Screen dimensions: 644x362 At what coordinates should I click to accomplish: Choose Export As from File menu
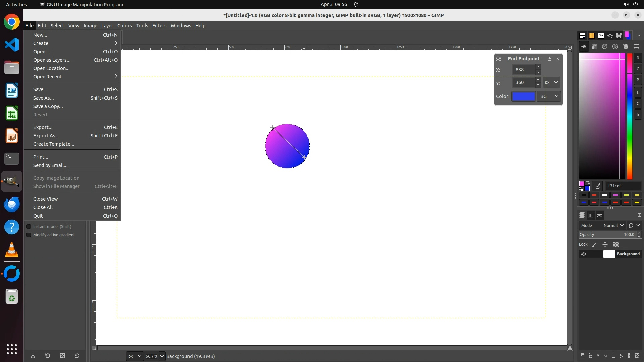(x=46, y=136)
